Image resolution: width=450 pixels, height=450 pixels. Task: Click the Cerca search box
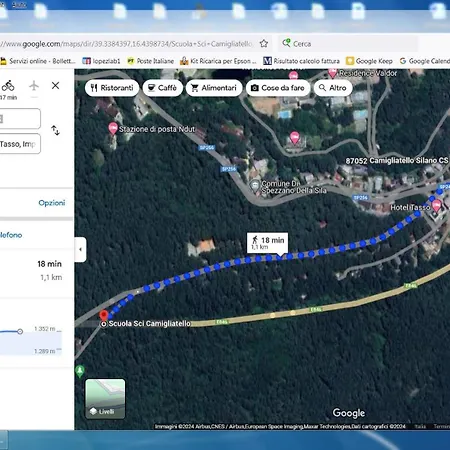tap(348, 43)
